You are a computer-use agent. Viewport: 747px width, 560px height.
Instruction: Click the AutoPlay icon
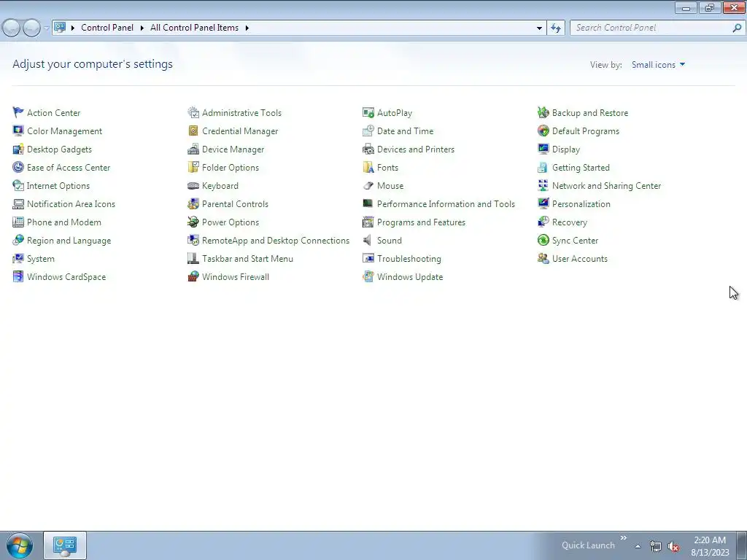point(368,112)
